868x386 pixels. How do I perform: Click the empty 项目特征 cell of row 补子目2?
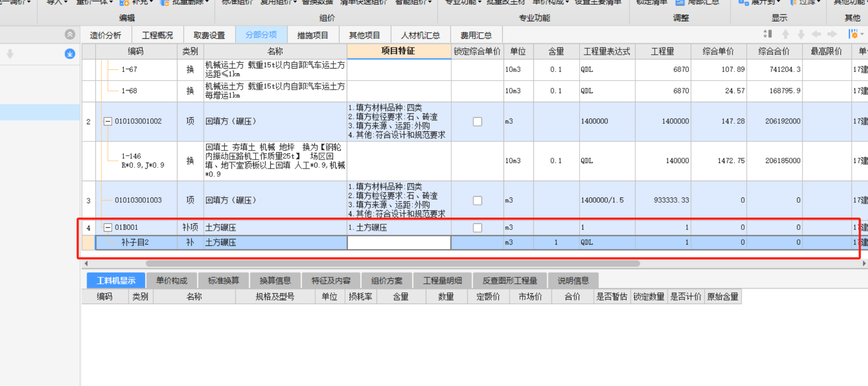399,243
